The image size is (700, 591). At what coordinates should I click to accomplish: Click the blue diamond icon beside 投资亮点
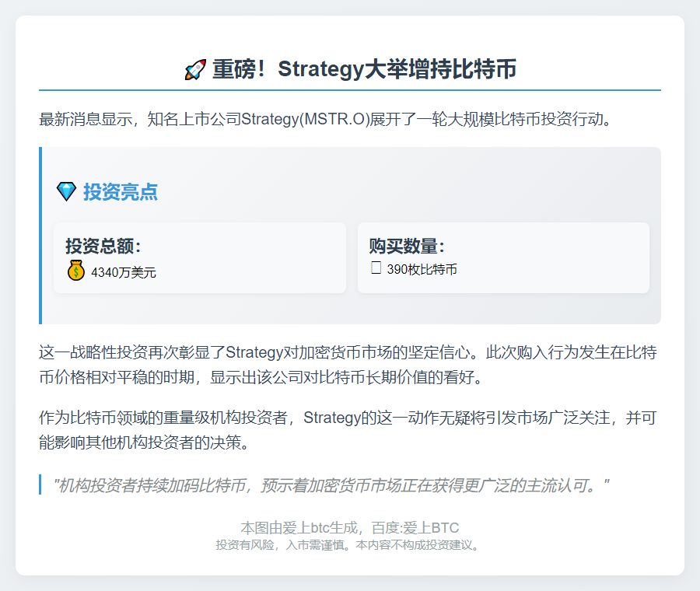(x=67, y=191)
